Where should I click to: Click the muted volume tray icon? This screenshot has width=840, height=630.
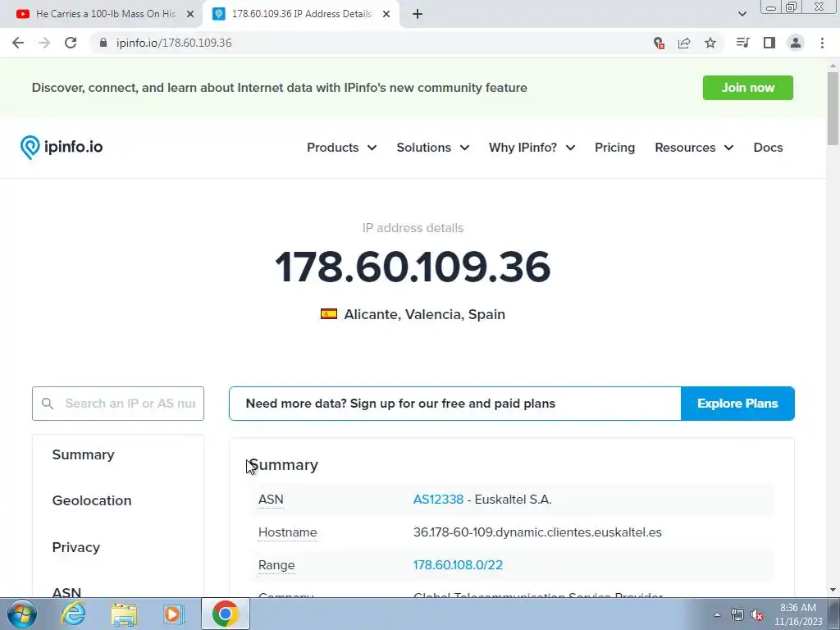(x=757, y=614)
